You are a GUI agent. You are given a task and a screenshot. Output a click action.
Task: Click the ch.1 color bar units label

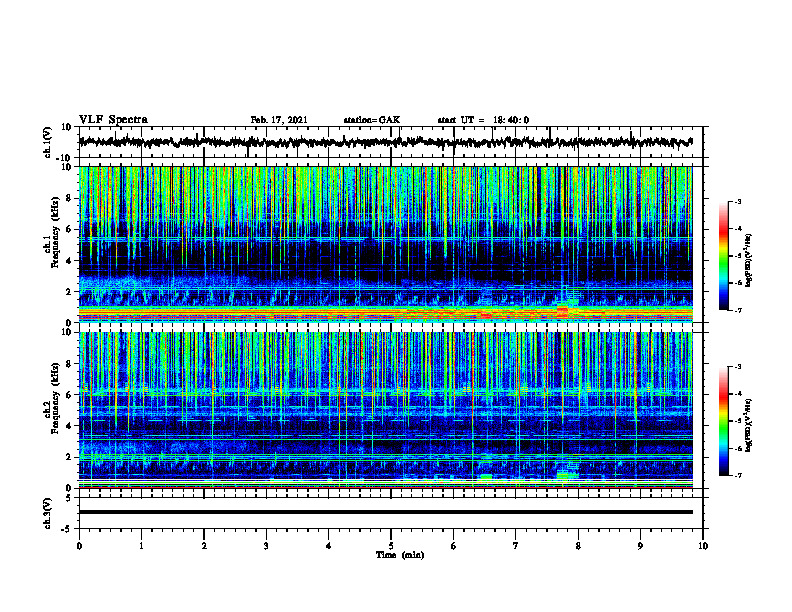pyautogui.click(x=749, y=261)
